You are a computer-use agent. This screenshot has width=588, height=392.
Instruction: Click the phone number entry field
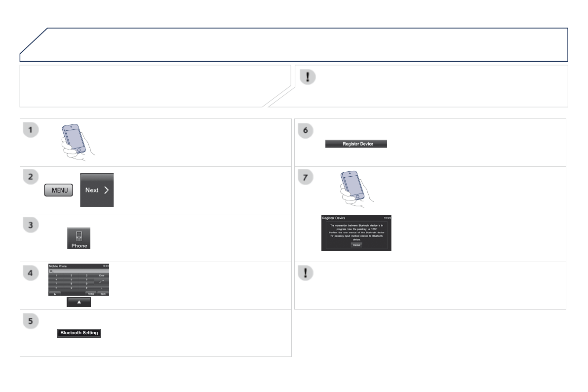[x=78, y=271]
